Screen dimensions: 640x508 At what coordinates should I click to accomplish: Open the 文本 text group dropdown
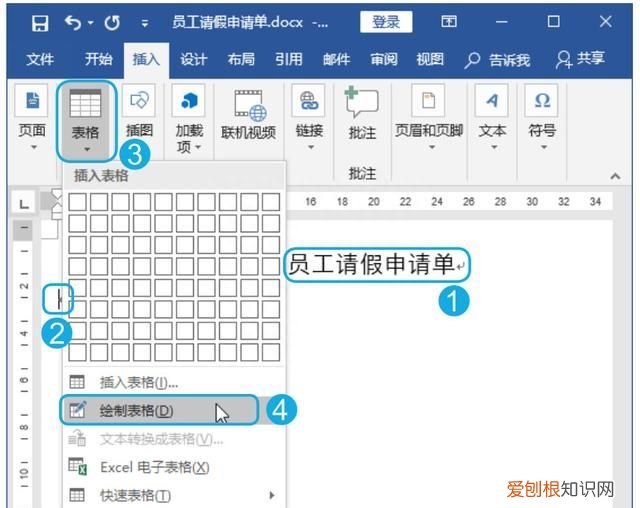click(492, 118)
